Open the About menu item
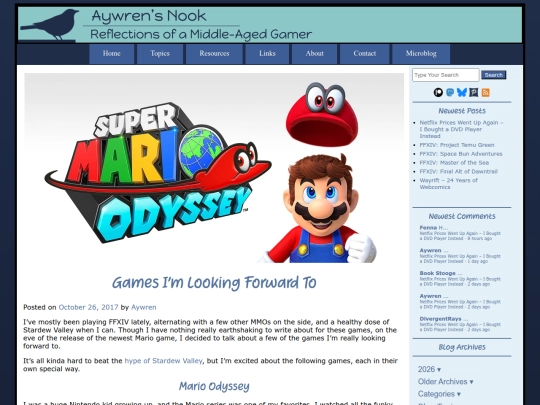The width and height of the screenshot is (540, 405). tap(314, 54)
